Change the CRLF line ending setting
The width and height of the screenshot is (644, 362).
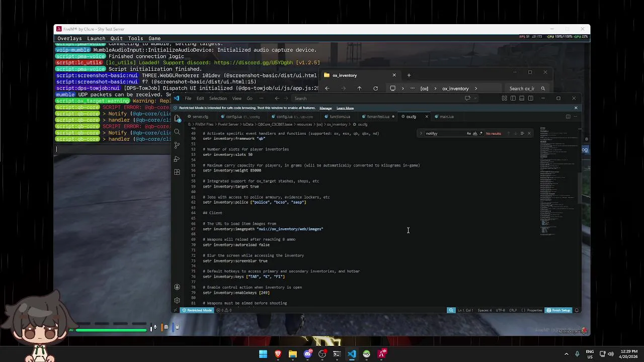513,310
